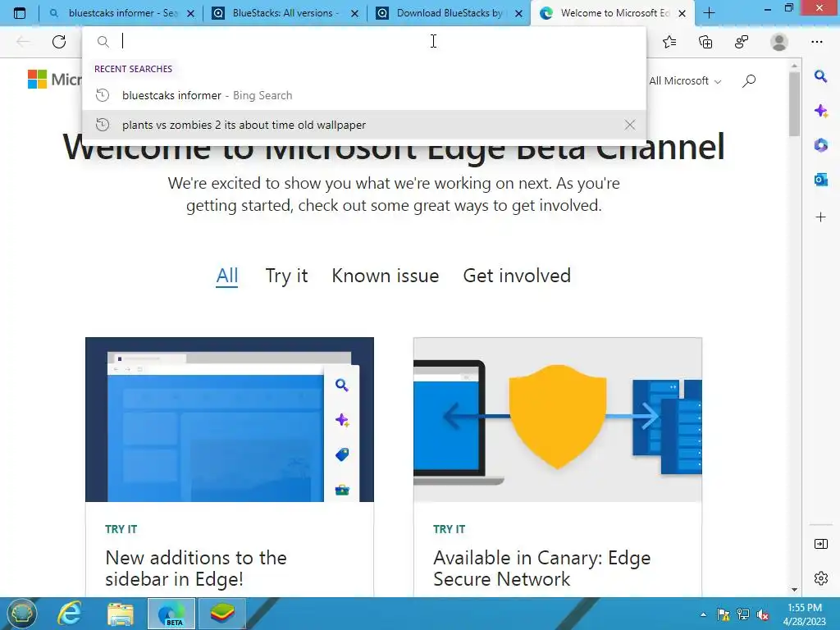The image size is (840, 630).
Task: Open the Edge Secure Network card image
Action: (x=558, y=419)
